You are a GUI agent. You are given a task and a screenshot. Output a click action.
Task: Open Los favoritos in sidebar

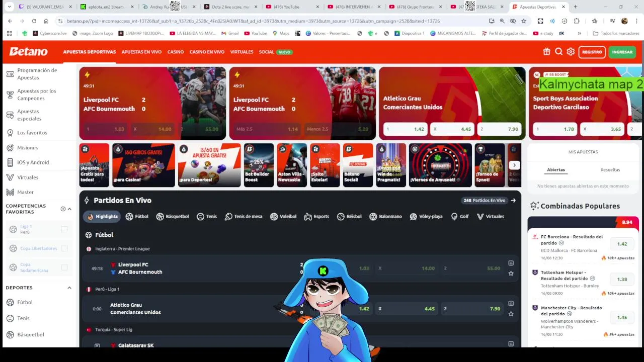(x=32, y=133)
